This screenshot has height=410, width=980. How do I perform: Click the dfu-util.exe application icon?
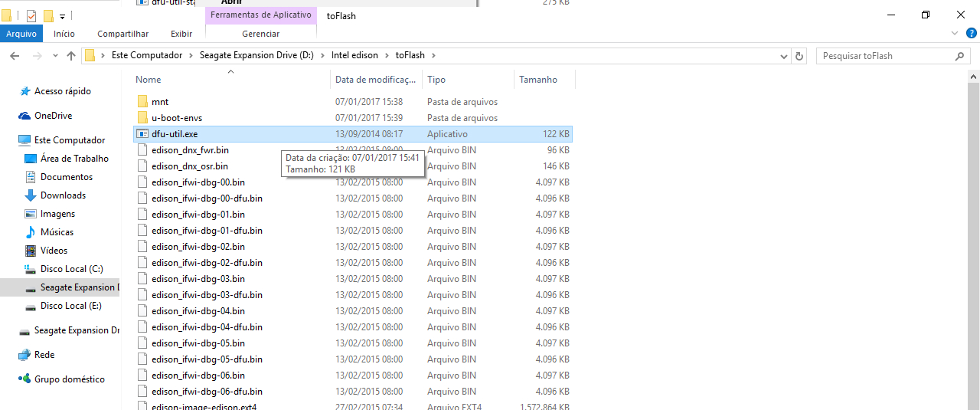142,134
